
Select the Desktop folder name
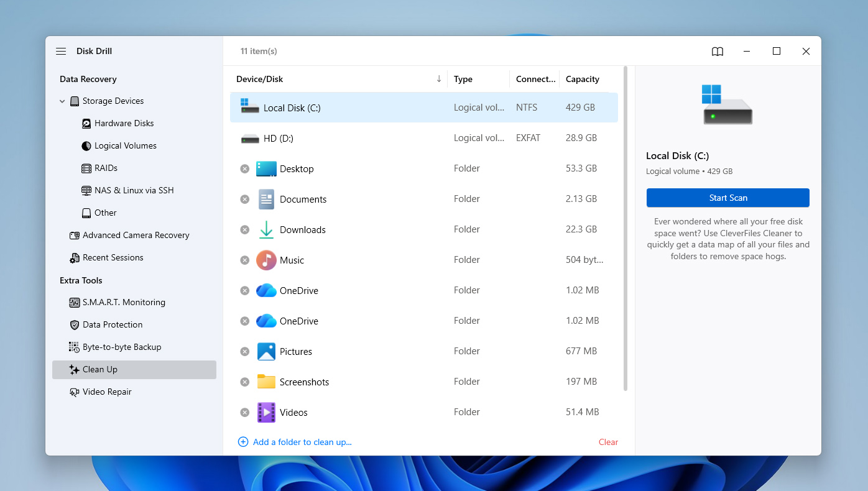pyautogui.click(x=297, y=169)
